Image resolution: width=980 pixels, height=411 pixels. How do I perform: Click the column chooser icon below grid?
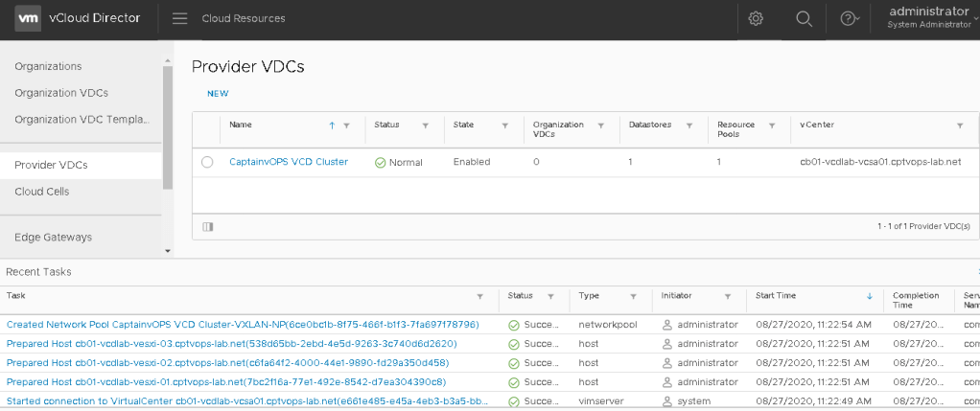pyautogui.click(x=208, y=227)
